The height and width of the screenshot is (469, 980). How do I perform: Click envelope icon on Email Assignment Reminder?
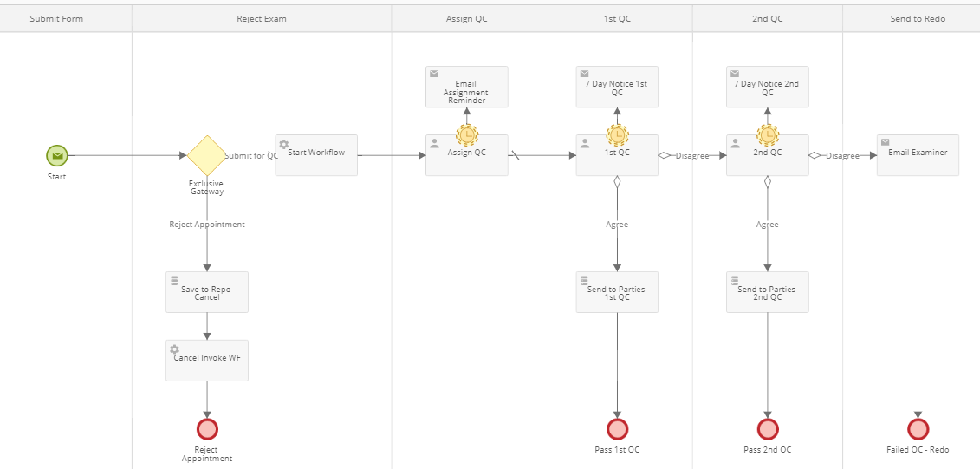pyautogui.click(x=434, y=74)
